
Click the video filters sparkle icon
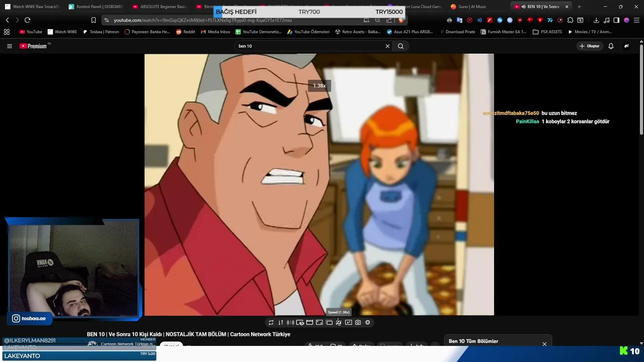[348, 322]
